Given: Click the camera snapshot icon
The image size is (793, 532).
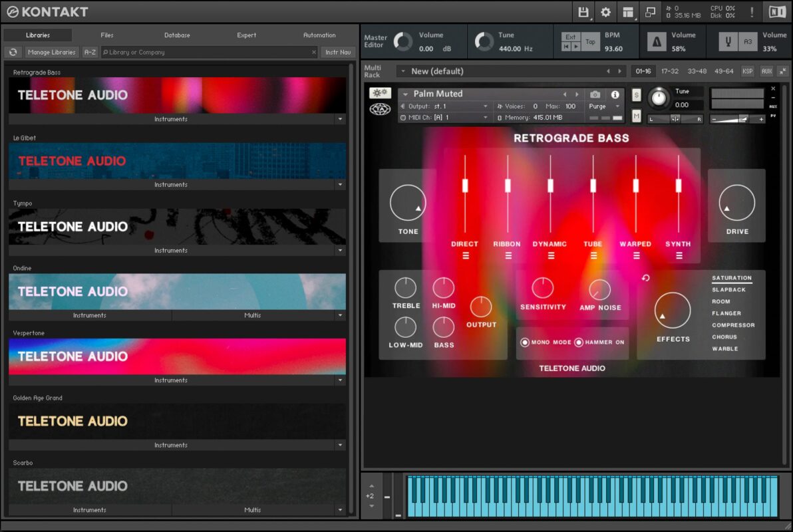Looking at the screenshot, I should 595,94.
